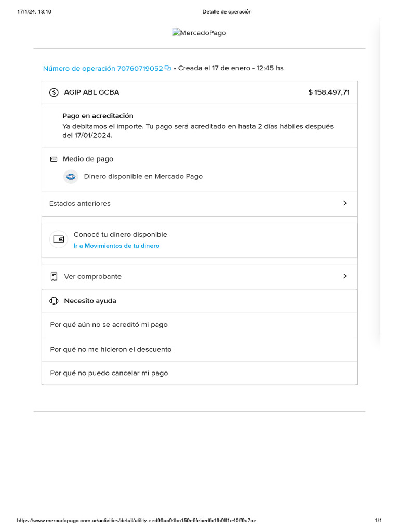The height and width of the screenshot is (532, 399).
Task: Click the Mercado Pago handshake logo icon
Action: tap(71, 177)
